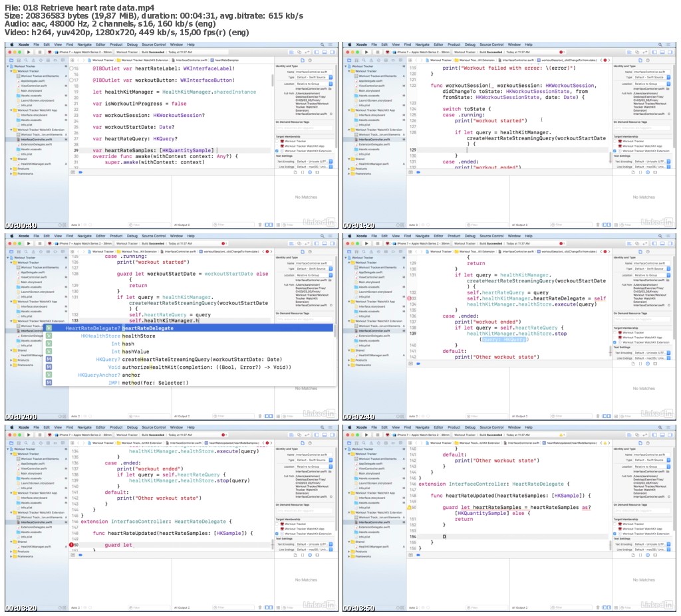Image resolution: width=681 pixels, height=616 pixels.
Task: Uncheck the WatchKit Extension target checkbox in the 00:02:40 frame
Action: coord(614,342)
